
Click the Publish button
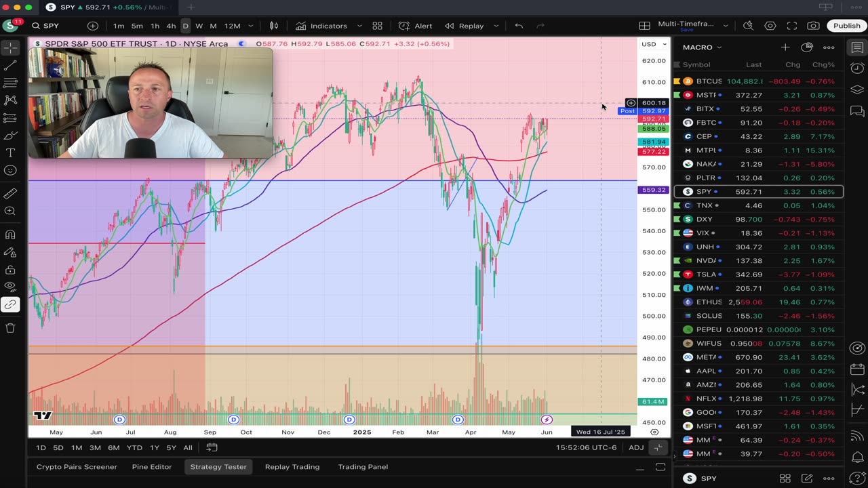(847, 26)
